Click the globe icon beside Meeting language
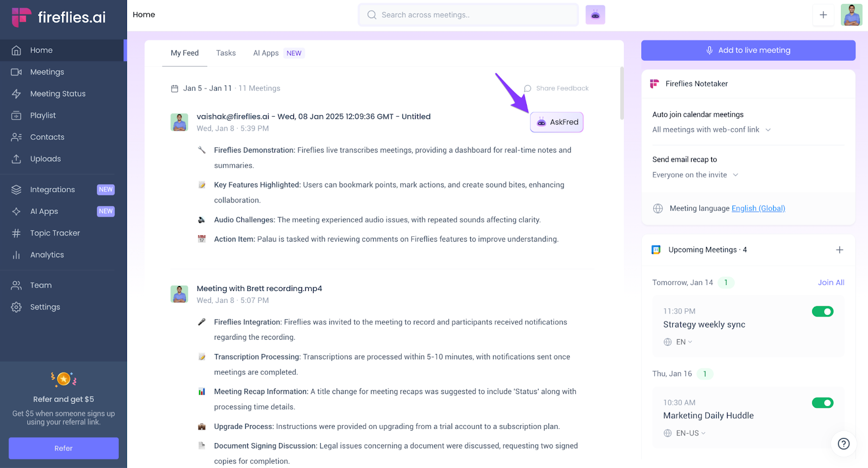Screen dimensions: 868x468 (x=658, y=208)
